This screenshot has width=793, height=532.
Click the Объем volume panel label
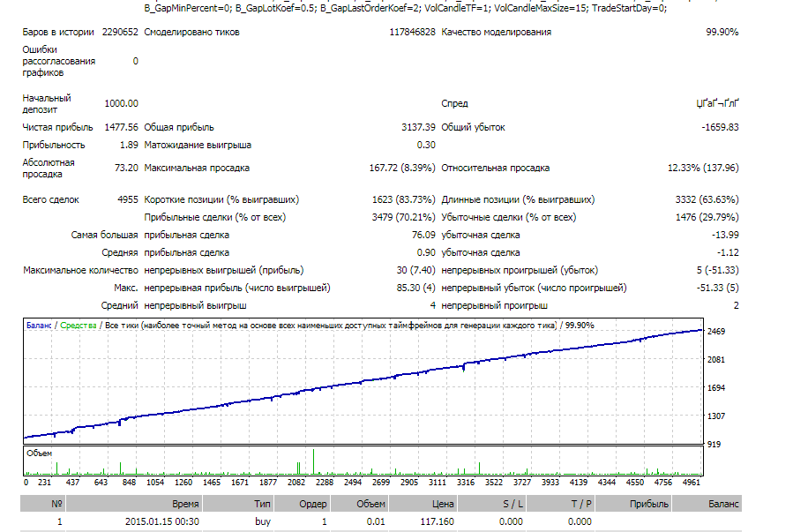point(39,453)
